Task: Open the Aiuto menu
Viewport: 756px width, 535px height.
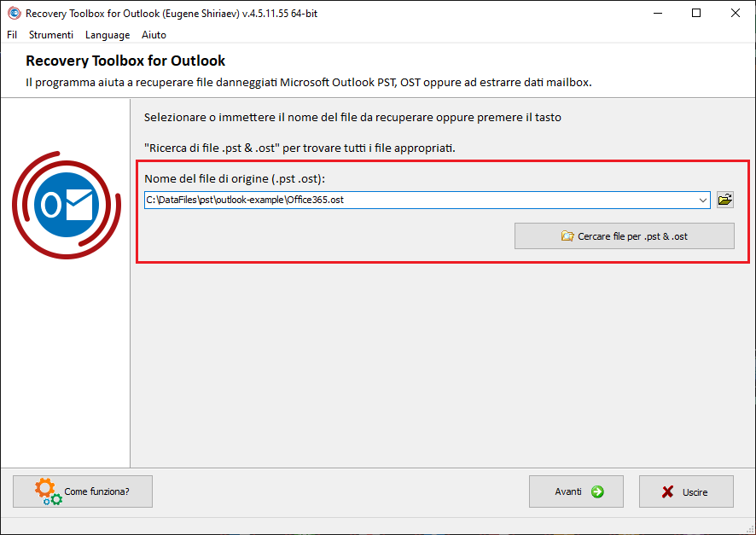Action: coord(154,35)
